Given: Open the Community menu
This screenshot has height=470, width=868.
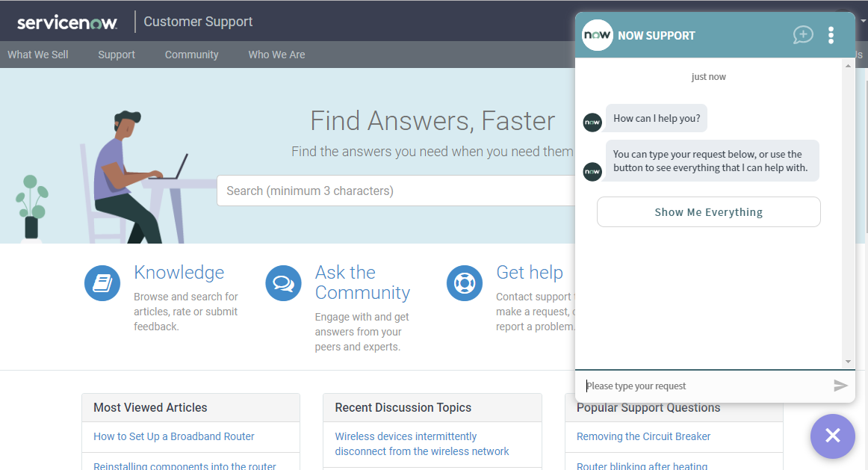Looking at the screenshot, I should click(191, 55).
